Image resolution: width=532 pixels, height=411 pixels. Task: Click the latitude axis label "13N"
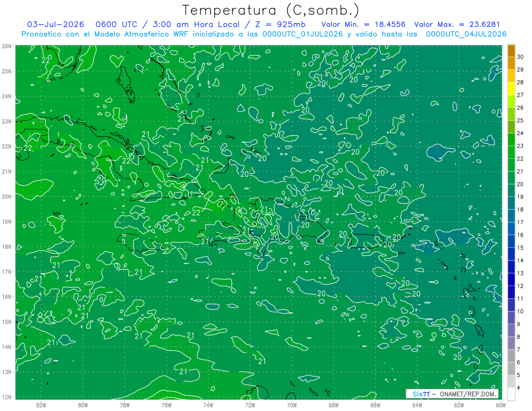(7, 372)
